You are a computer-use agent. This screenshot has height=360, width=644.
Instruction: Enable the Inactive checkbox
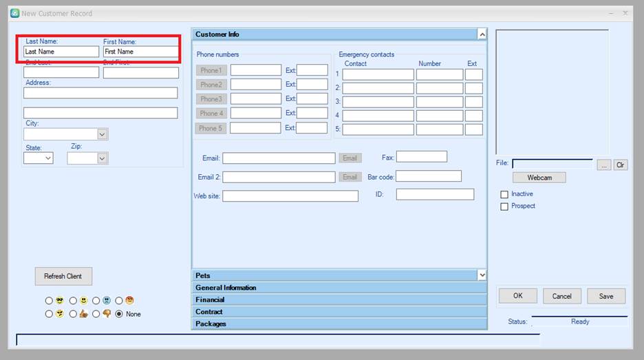tap(504, 195)
